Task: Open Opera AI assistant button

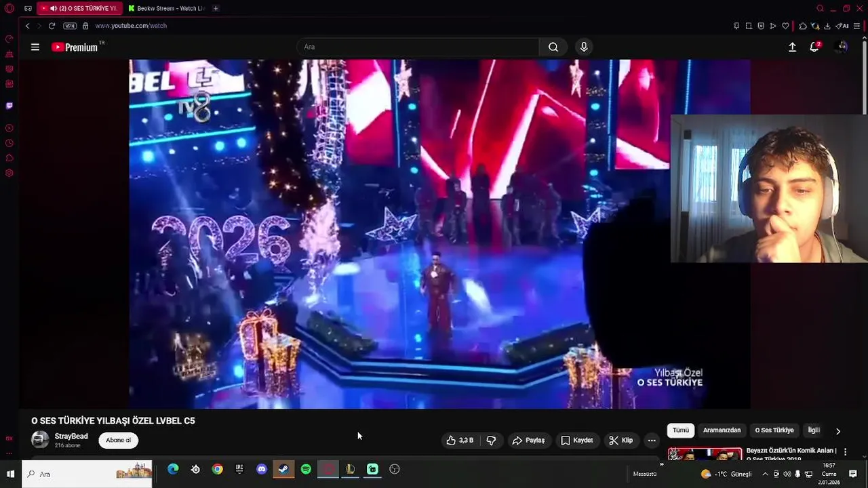Action: [x=842, y=26]
